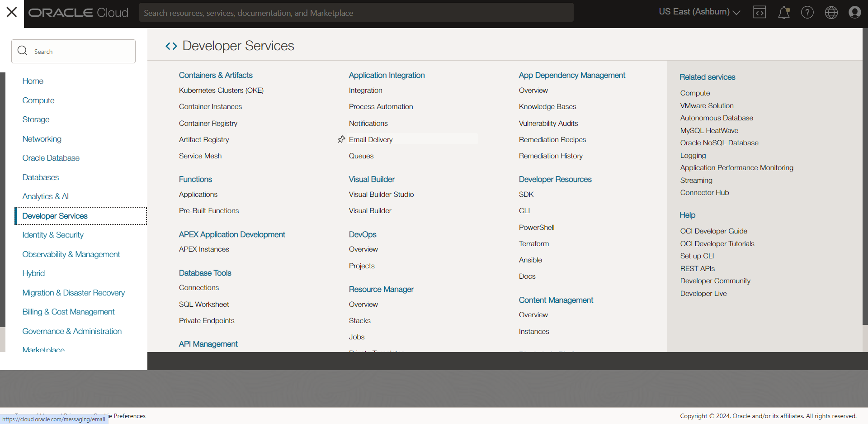This screenshot has width=868, height=424.
Task: Open the help question mark icon
Action: 807,12
